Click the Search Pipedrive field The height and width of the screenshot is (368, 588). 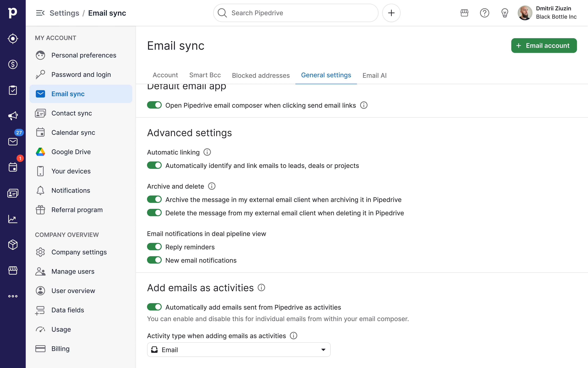[296, 13]
